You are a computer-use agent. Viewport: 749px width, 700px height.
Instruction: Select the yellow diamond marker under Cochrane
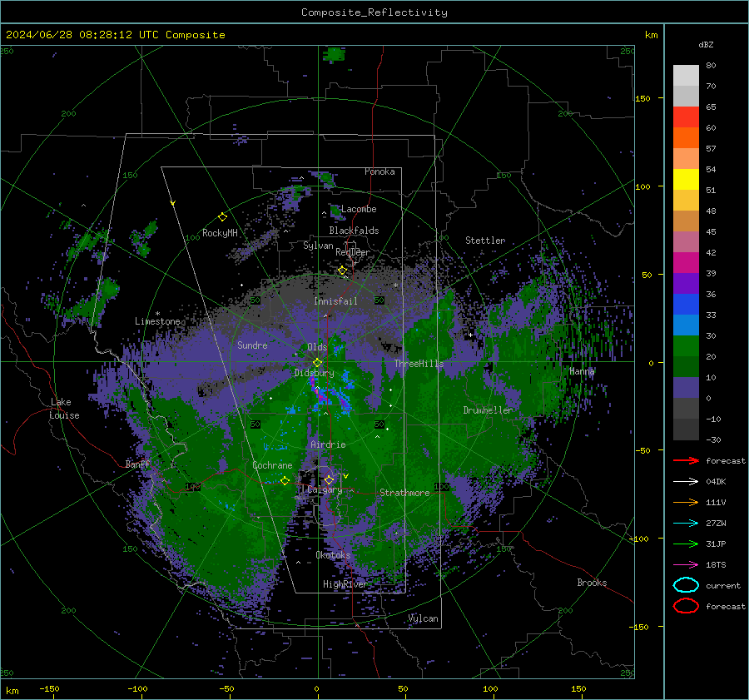285,480
